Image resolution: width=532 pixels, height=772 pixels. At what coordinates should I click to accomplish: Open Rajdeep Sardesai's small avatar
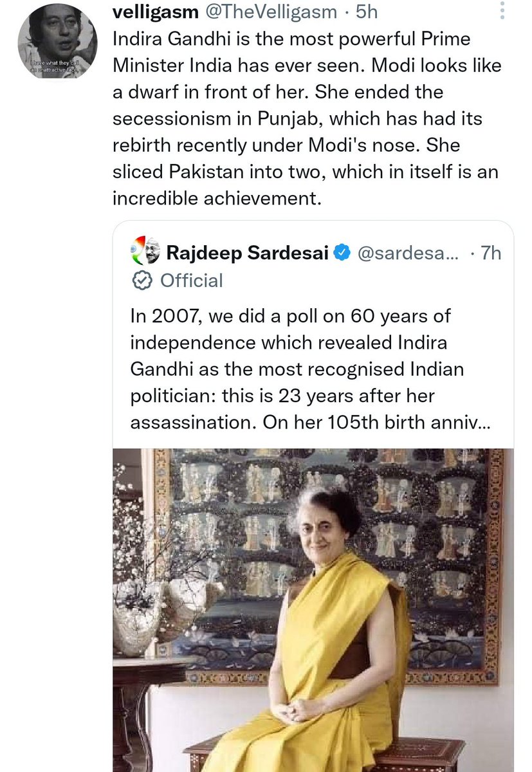145,252
